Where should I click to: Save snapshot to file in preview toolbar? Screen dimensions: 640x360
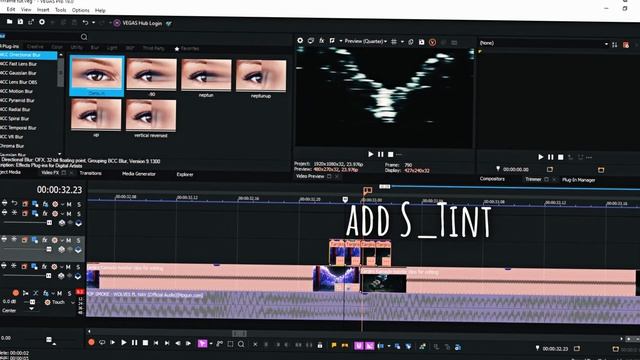tap(422, 42)
